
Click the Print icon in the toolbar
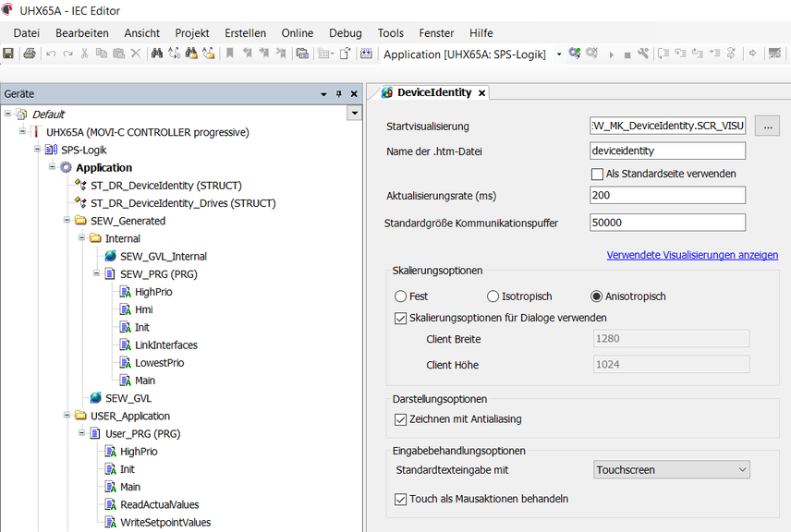[x=29, y=54]
